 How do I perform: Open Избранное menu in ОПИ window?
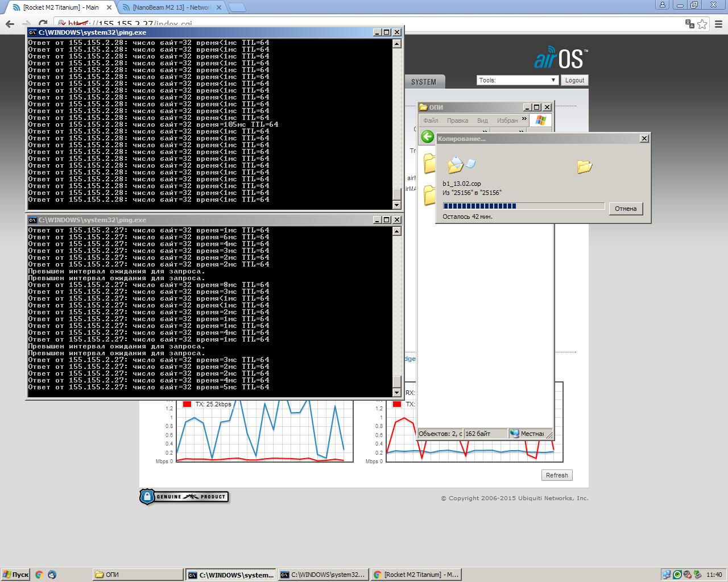pos(507,120)
